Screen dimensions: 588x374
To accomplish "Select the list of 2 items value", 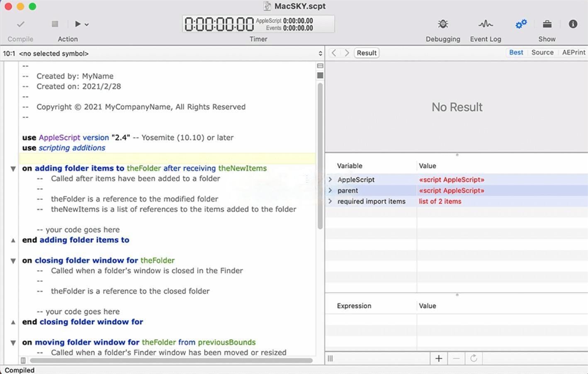I will click(440, 201).
